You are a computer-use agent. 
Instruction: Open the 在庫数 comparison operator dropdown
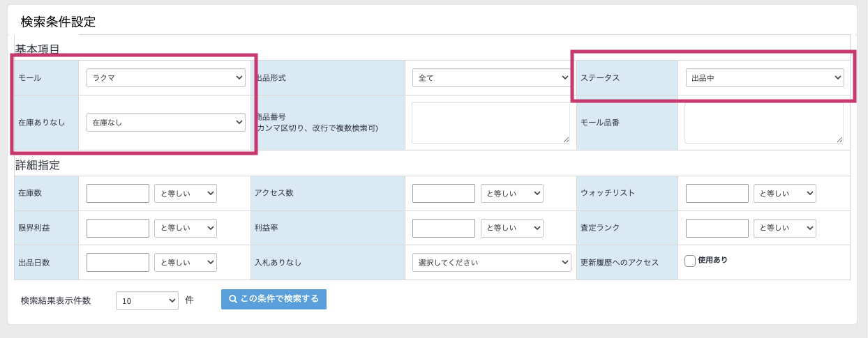[185, 193]
